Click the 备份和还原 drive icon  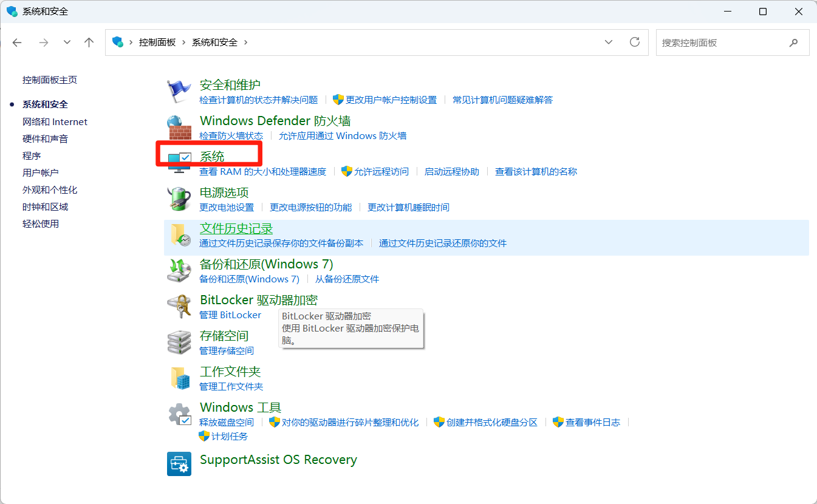pos(179,270)
